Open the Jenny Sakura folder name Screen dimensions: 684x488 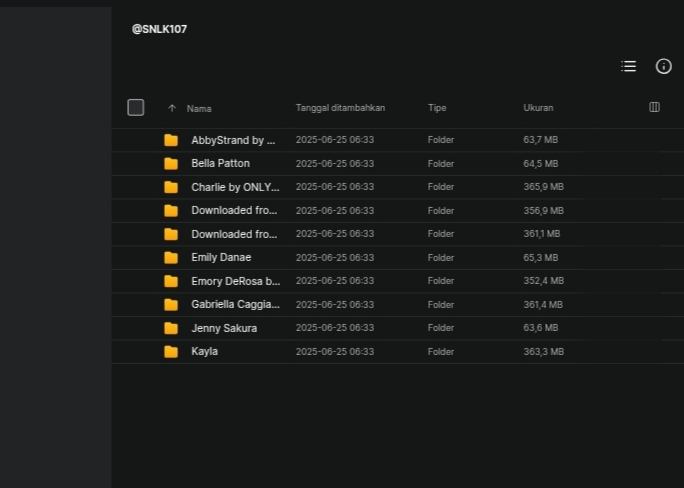[x=224, y=328]
